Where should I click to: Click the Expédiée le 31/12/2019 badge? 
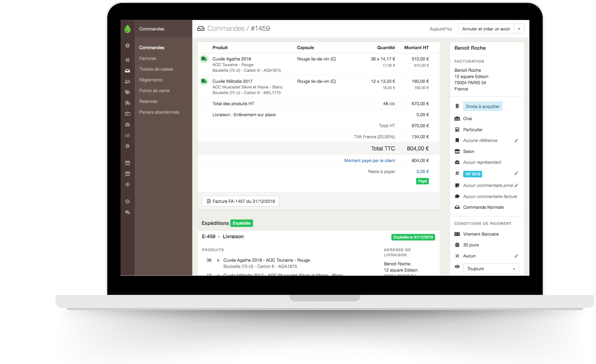pos(413,237)
